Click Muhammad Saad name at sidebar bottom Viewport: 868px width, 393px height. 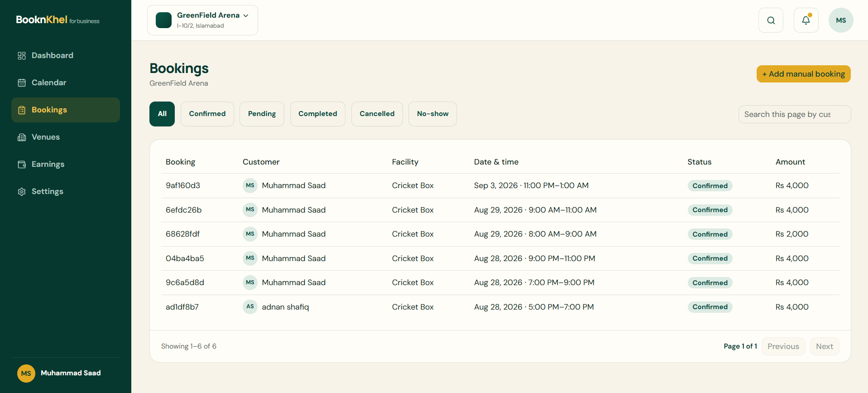(71, 373)
